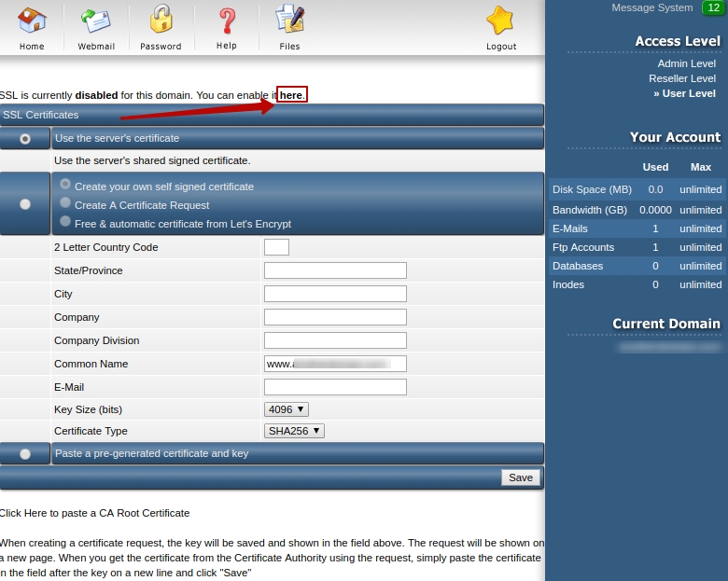Expand the Certificate Type dropdown
Viewport: 728px width, 581px height.
pyautogui.click(x=294, y=431)
